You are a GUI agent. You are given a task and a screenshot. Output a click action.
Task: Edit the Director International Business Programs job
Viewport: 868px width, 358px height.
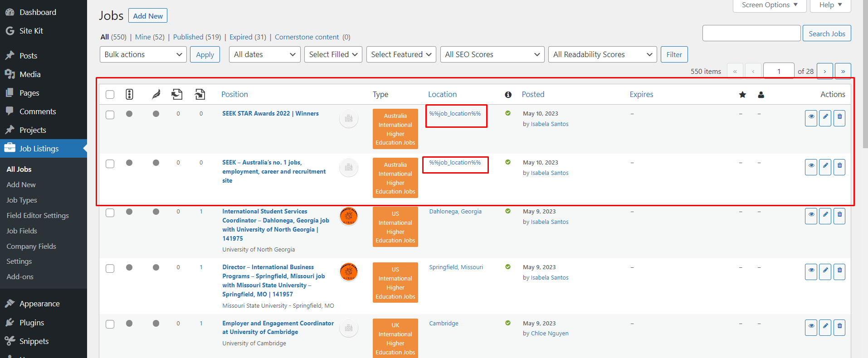pyautogui.click(x=825, y=272)
